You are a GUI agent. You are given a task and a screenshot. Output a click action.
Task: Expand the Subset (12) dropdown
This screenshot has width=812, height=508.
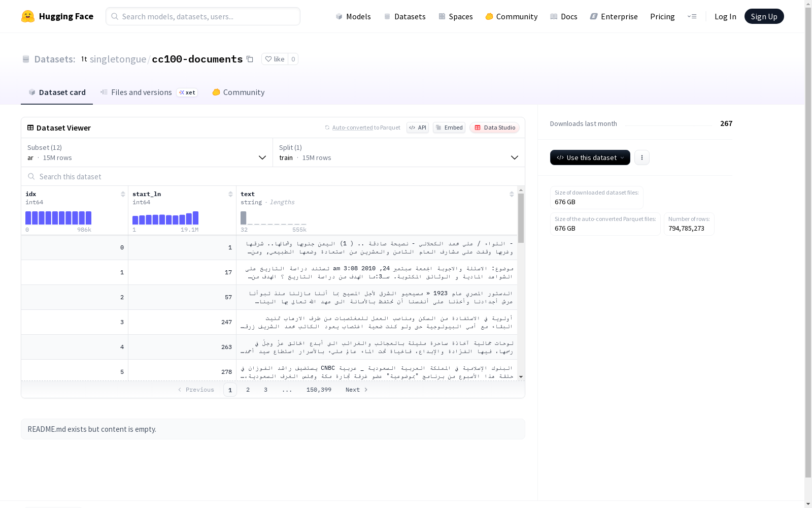147,152
